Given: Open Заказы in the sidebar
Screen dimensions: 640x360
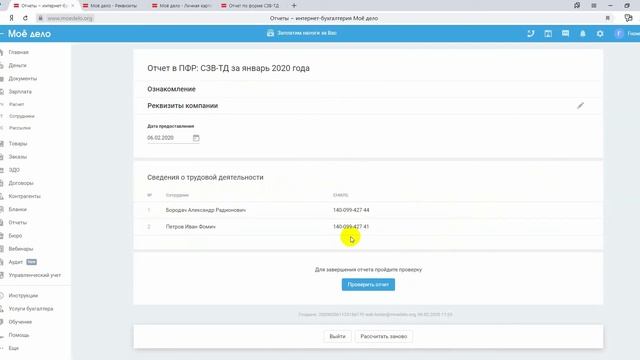Looking at the screenshot, I should (18, 157).
